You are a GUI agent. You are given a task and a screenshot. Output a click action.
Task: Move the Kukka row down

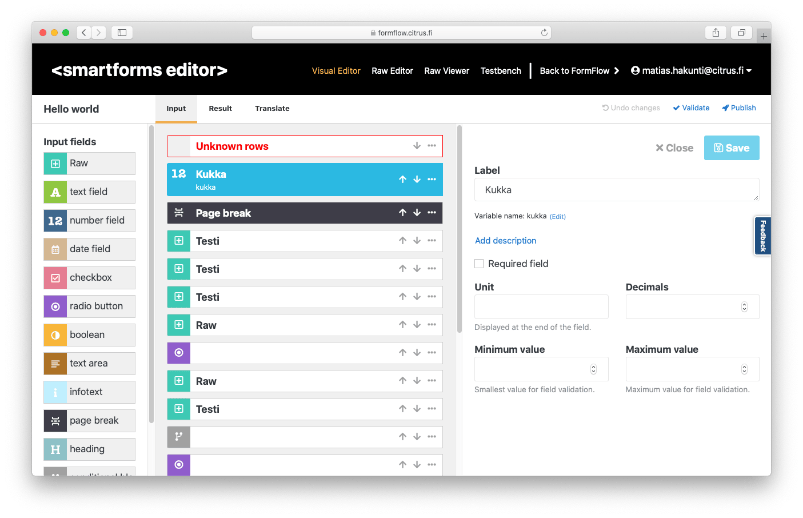click(417, 179)
